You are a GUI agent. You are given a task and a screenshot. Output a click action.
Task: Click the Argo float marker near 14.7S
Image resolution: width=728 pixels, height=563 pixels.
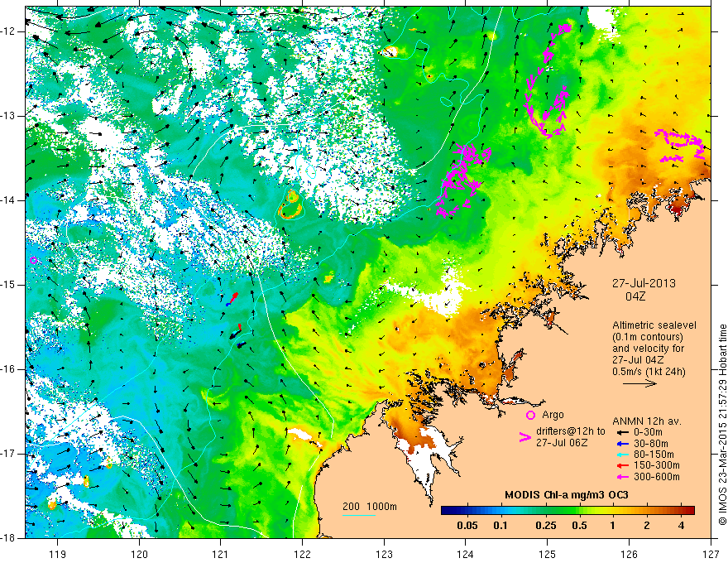tap(33, 261)
